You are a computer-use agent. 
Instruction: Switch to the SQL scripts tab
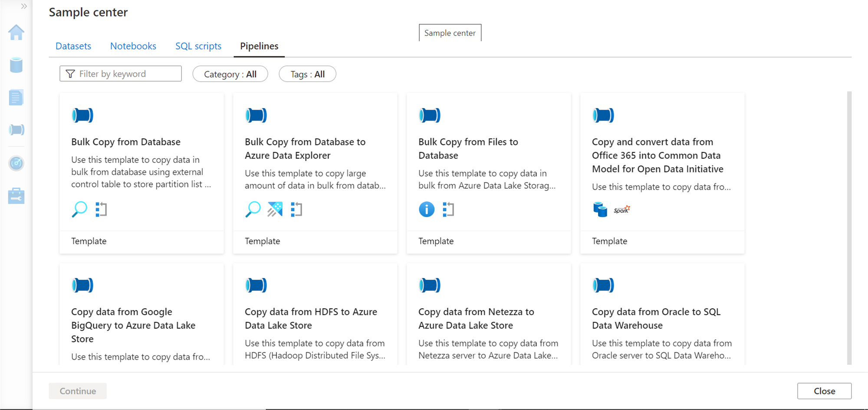198,46
